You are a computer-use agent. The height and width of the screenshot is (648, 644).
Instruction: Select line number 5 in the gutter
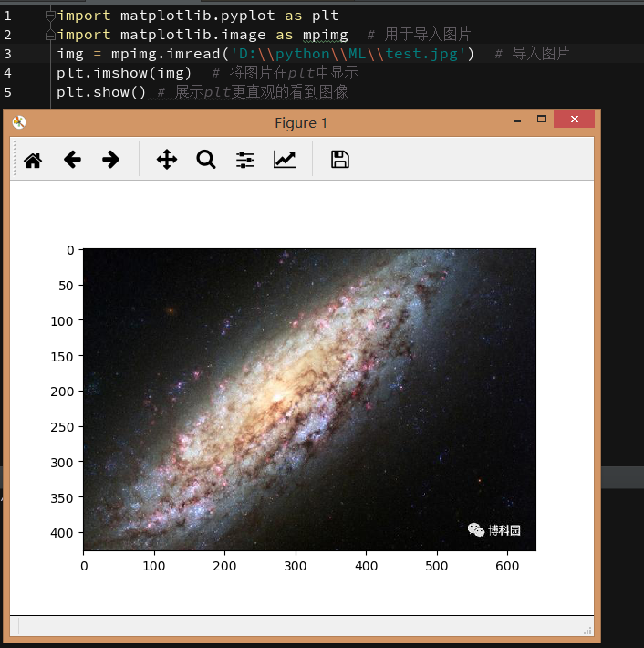(x=7, y=92)
